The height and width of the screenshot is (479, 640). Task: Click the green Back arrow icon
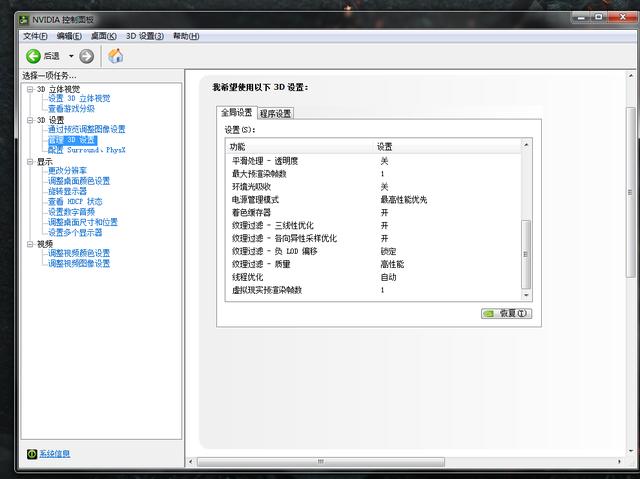point(33,56)
